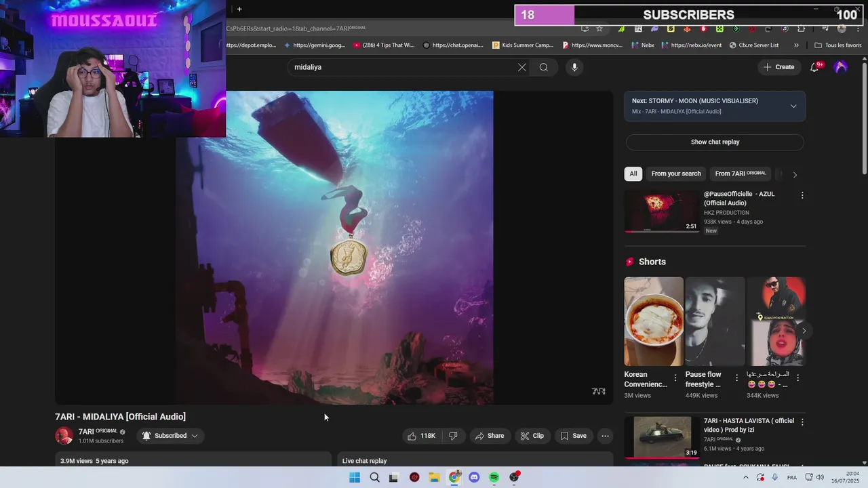868x488 pixels.
Task: Open the 7ARI channel avatar
Action: tap(64, 436)
